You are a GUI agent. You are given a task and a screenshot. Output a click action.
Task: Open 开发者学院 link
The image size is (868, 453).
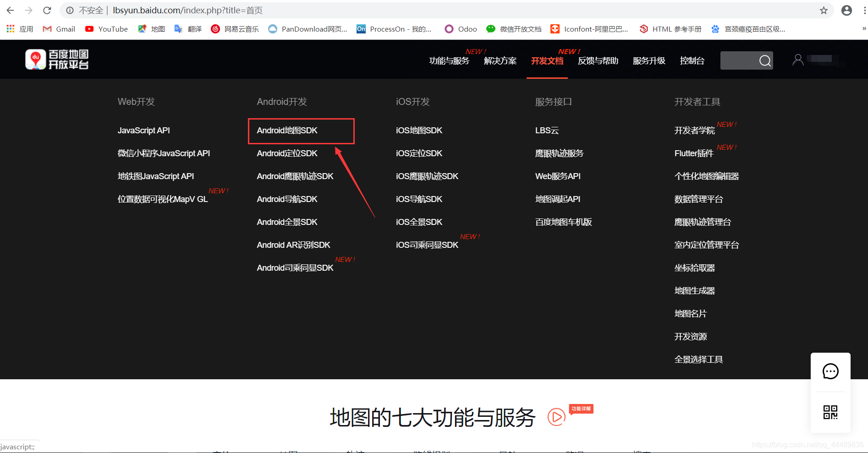coord(695,131)
